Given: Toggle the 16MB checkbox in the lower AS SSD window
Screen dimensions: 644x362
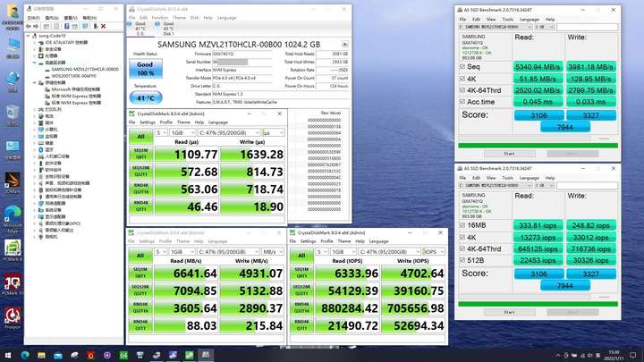Looking at the screenshot, I should (462, 225).
